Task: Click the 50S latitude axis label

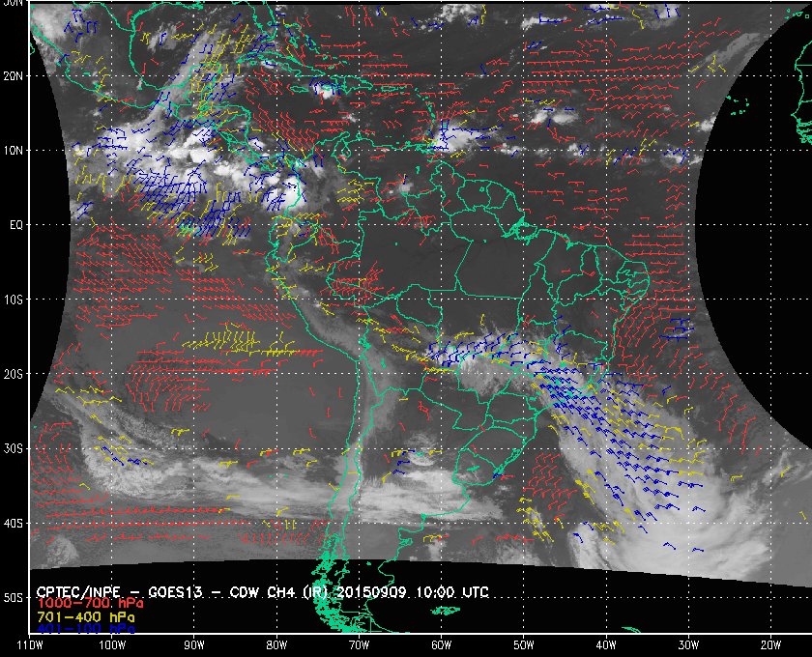Action: tap(12, 598)
